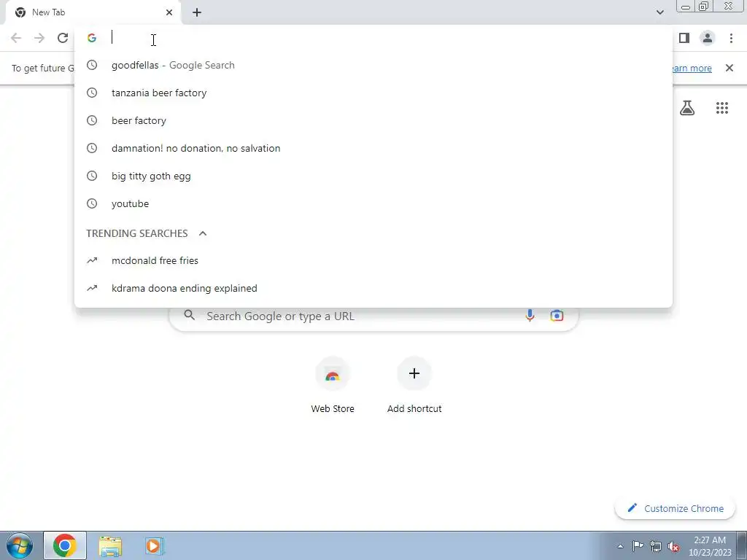747x560 pixels.
Task: Open the profile avatar icon
Action: tap(708, 38)
